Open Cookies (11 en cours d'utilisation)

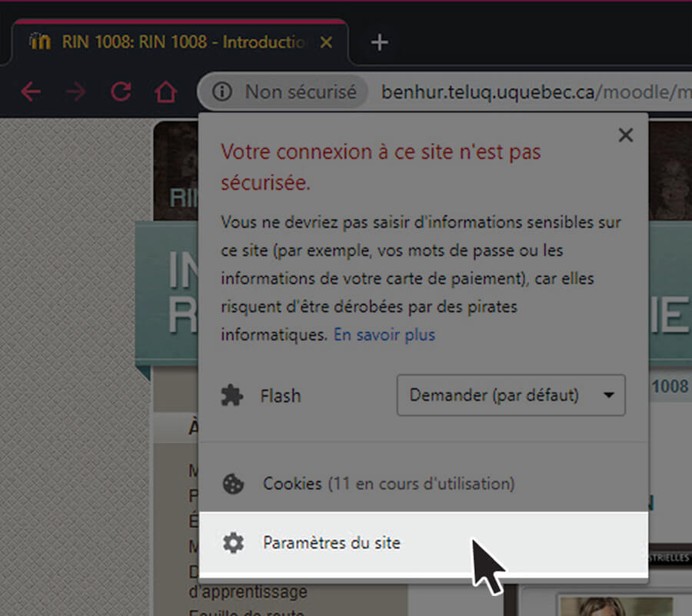tap(388, 484)
